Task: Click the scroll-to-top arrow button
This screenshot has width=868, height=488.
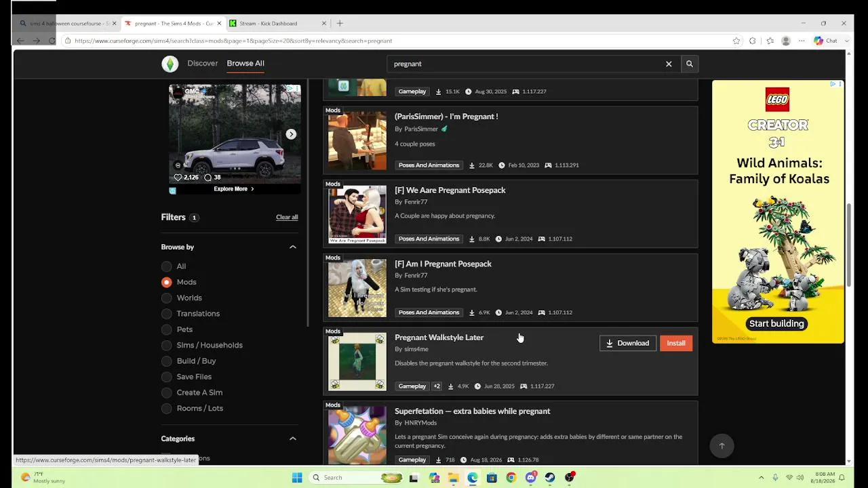Action: pos(722,445)
